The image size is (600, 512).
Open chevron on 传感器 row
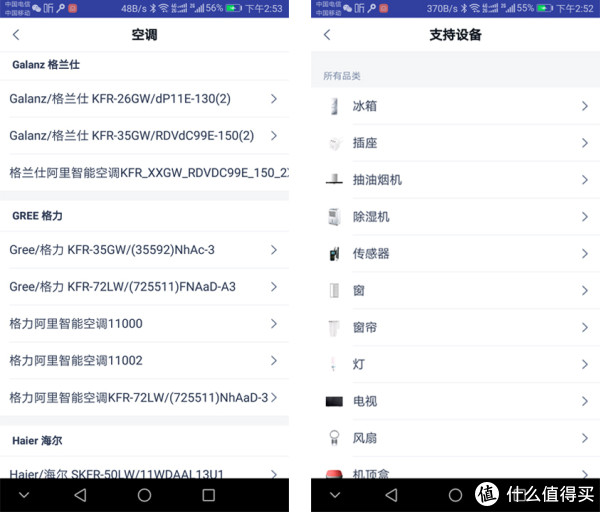pos(585,253)
